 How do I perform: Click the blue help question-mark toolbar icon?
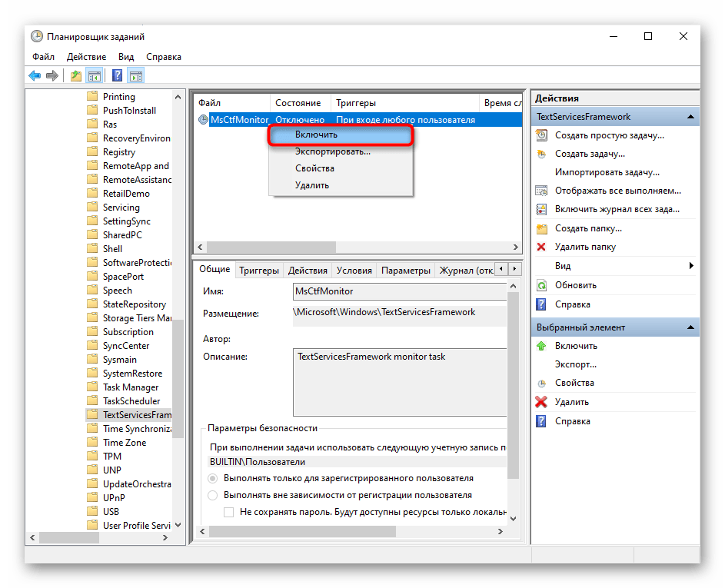pyautogui.click(x=117, y=75)
